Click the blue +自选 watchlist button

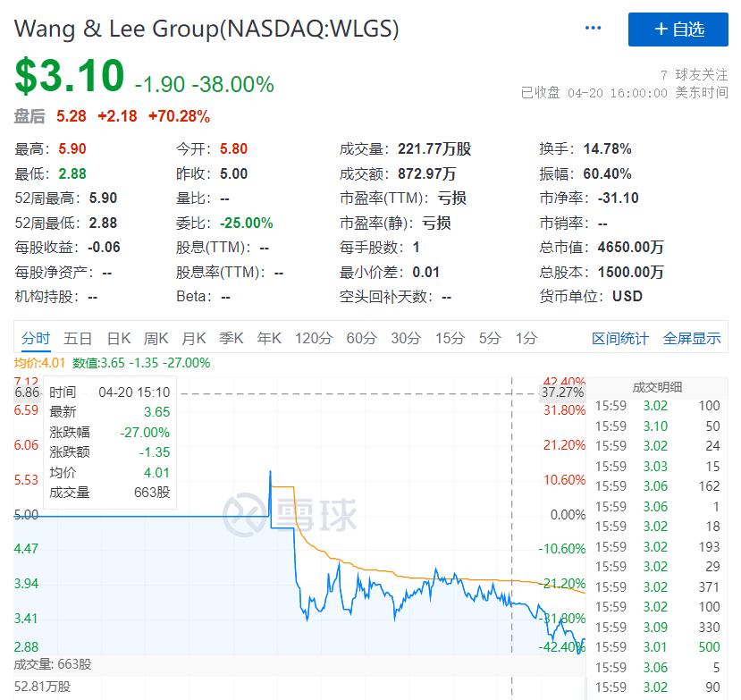point(678,30)
